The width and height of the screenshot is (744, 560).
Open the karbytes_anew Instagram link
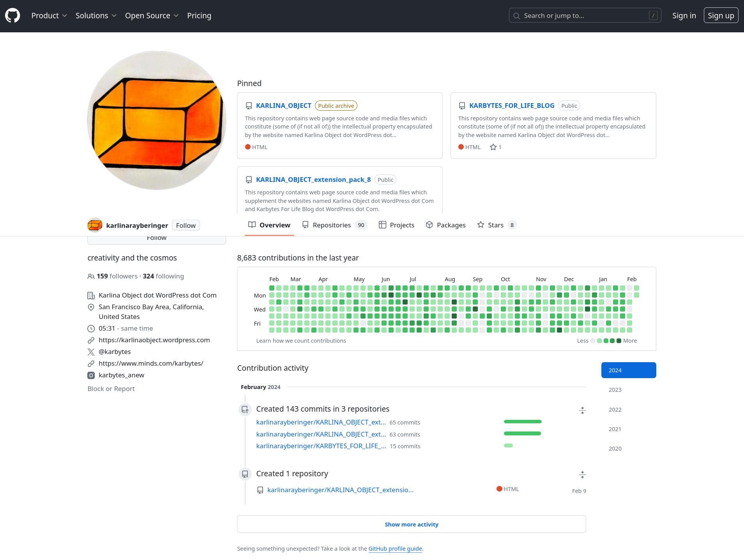pyautogui.click(x=121, y=375)
